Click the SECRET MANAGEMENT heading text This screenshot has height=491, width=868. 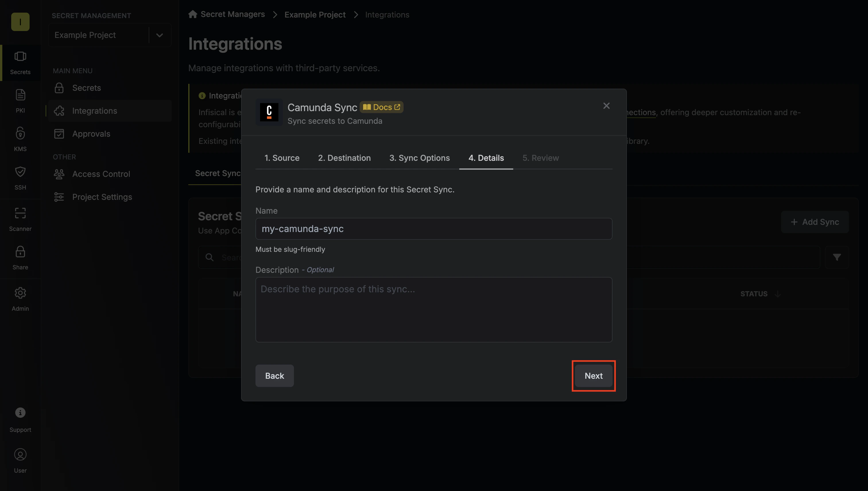pos(91,16)
